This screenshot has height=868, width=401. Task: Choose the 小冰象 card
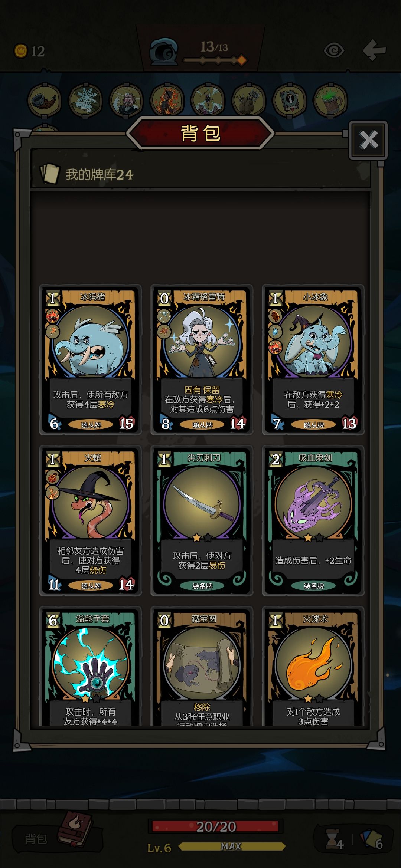[x=313, y=359]
